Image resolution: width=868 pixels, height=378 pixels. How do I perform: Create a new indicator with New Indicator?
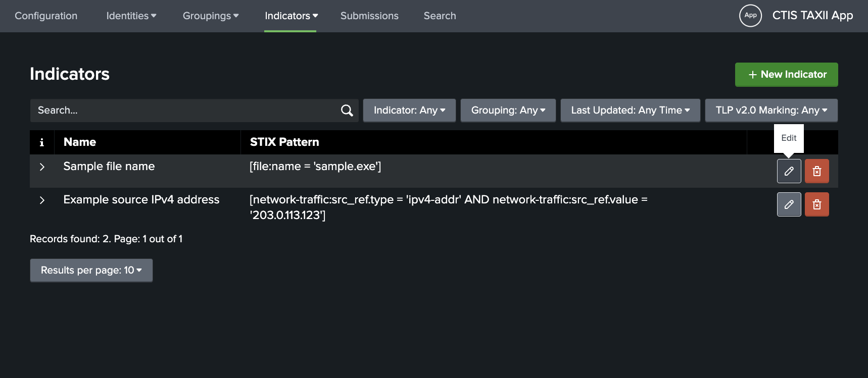click(786, 75)
